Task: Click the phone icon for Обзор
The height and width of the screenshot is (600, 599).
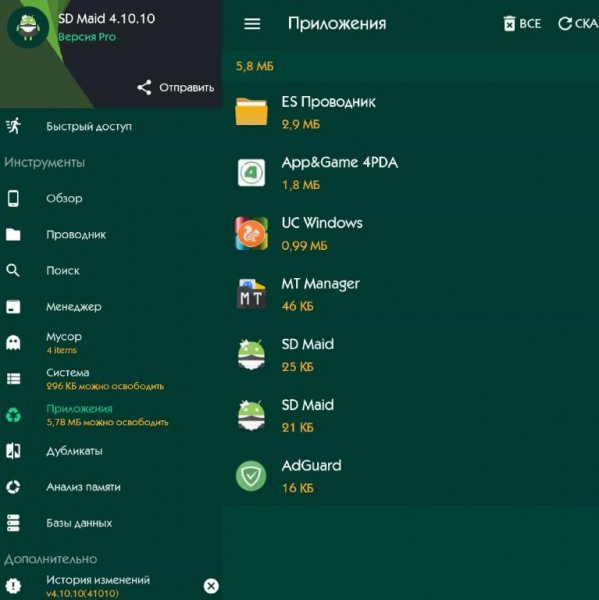Action: [x=13, y=199]
